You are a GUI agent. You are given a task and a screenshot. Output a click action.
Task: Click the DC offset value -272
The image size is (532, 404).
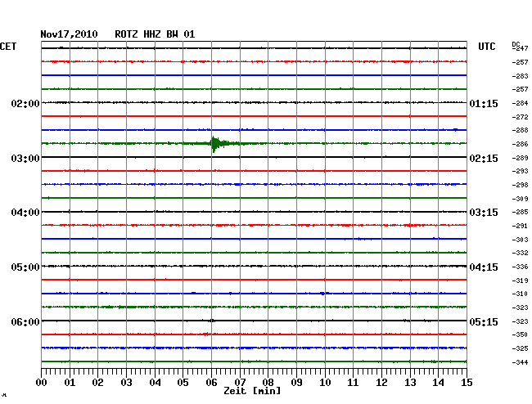click(520, 117)
